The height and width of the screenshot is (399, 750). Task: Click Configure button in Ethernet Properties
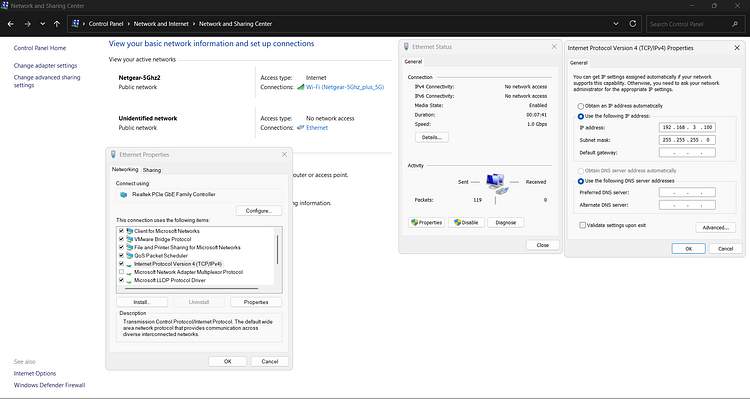coord(259,211)
